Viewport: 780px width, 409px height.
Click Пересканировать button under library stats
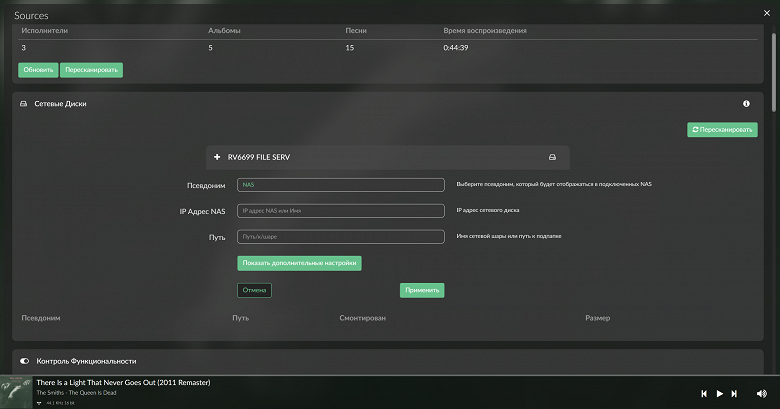pyautogui.click(x=92, y=70)
